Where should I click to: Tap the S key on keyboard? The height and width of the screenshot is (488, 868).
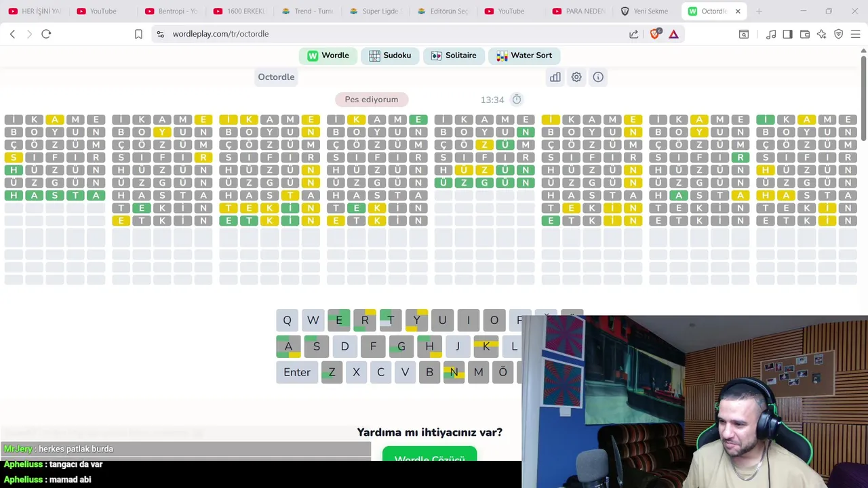pyautogui.click(x=317, y=346)
